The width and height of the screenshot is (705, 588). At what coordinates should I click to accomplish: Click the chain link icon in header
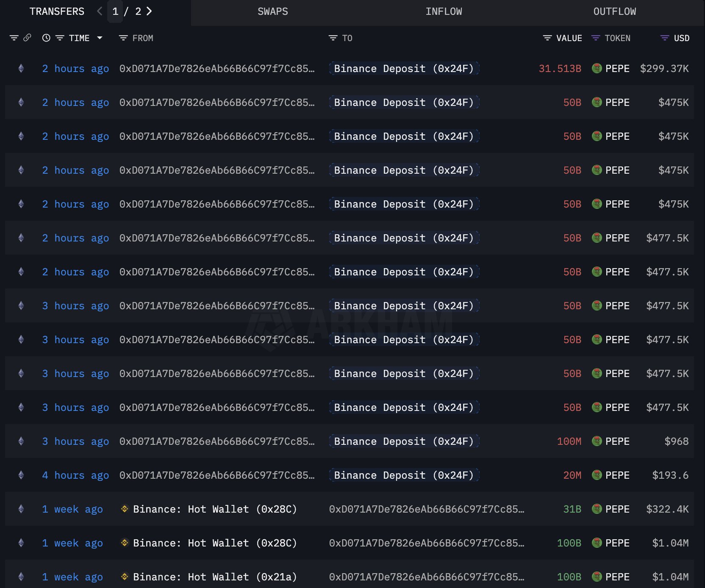point(27,38)
